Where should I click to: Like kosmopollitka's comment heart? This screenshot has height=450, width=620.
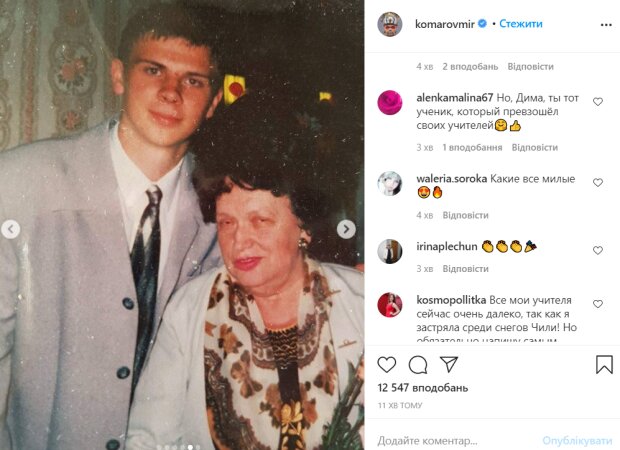598,304
